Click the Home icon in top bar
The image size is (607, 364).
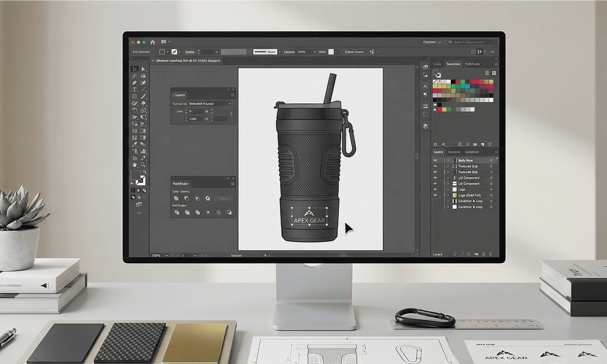point(153,42)
